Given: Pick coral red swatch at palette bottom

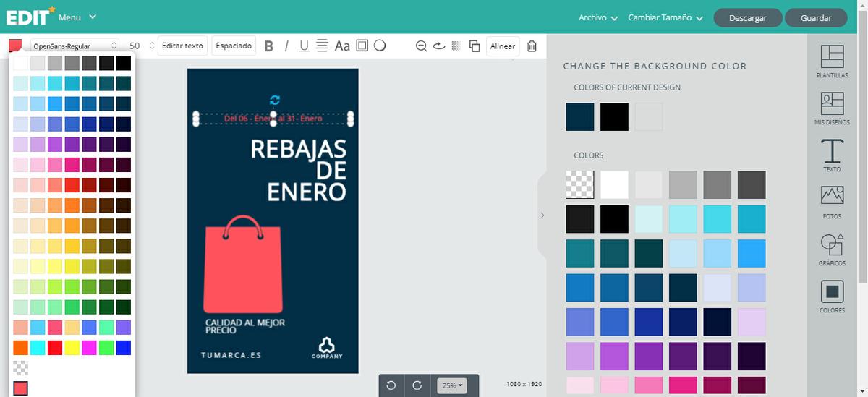Looking at the screenshot, I should pyautogui.click(x=20, y=388).
